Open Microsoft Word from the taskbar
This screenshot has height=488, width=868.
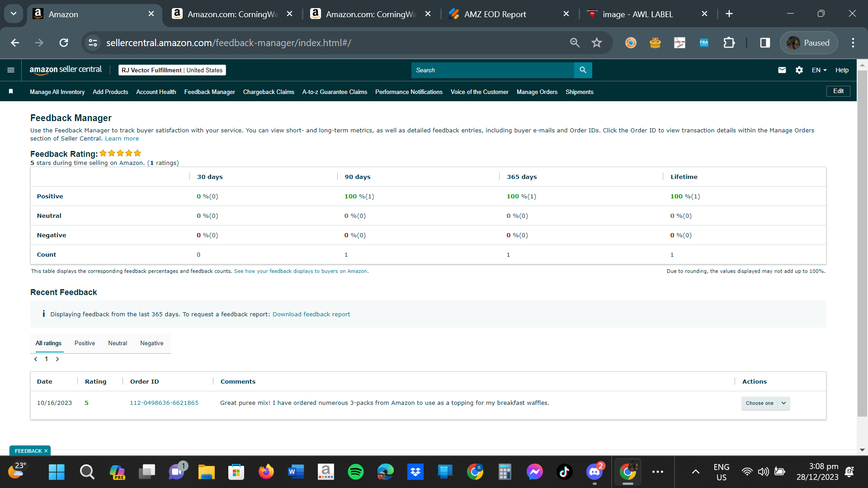pyautogui.click(x=296, y=472)
